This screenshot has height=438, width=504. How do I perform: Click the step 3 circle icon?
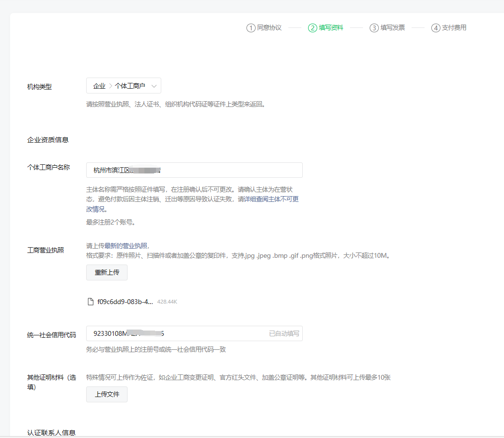point(374,28)
